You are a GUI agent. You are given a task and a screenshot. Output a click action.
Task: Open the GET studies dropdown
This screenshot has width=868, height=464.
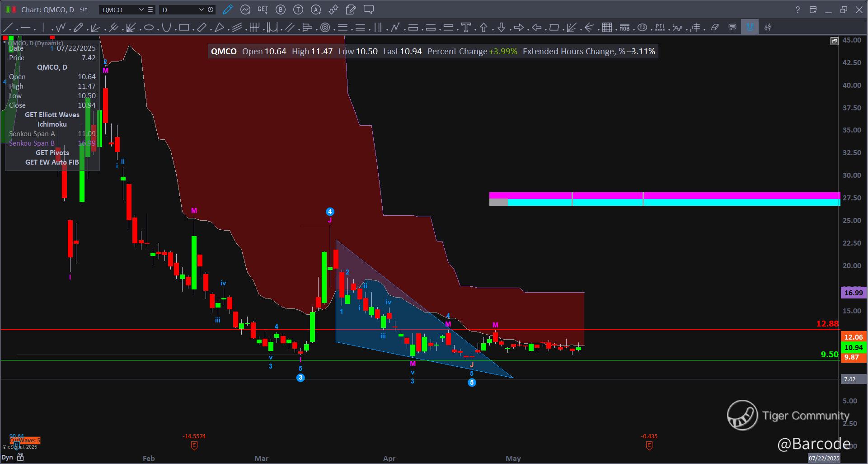pyautogui.click(x=263, y=9)
